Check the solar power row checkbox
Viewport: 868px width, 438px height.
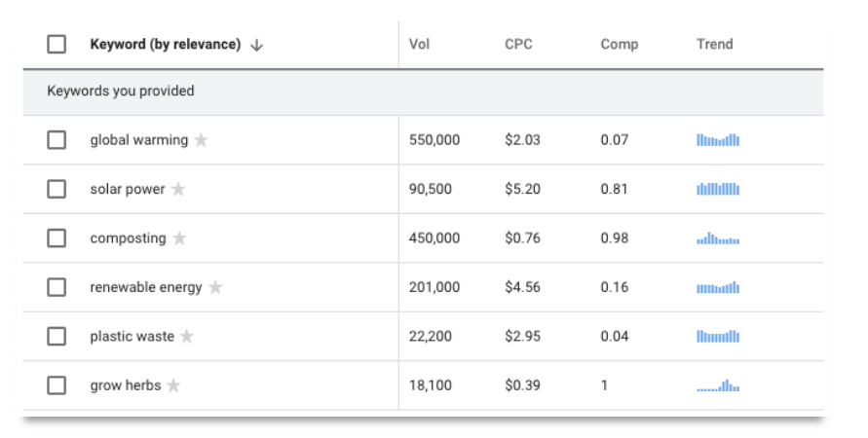[x=57, y=189]
